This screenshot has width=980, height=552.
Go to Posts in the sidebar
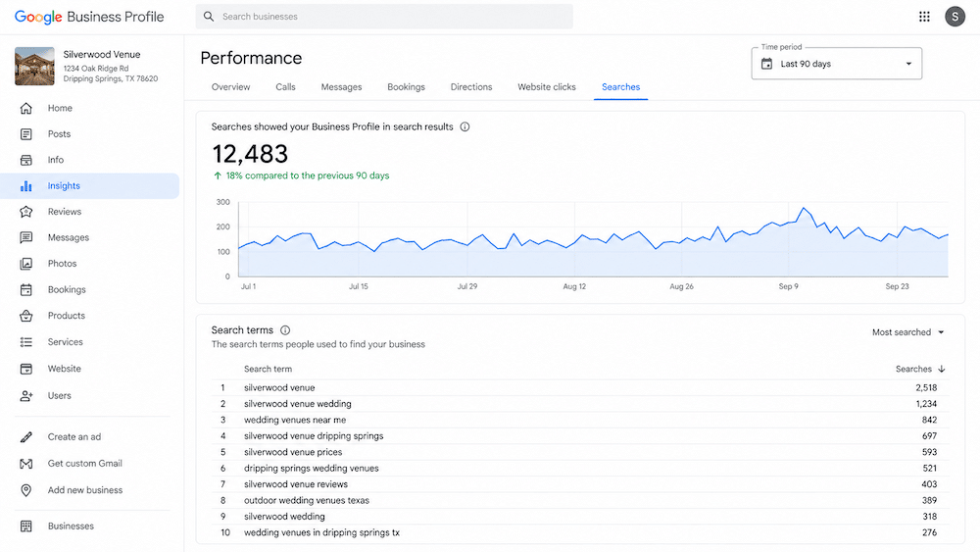click(x=60, y=133)
